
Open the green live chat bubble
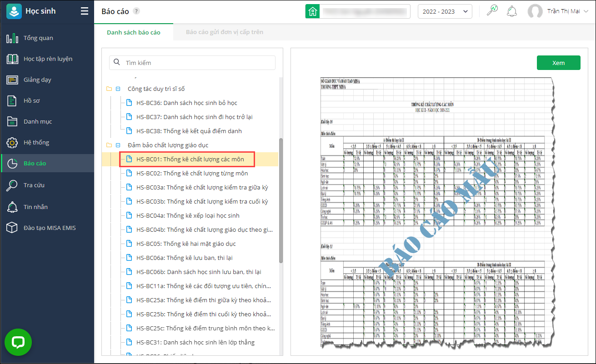click(18, 342)
